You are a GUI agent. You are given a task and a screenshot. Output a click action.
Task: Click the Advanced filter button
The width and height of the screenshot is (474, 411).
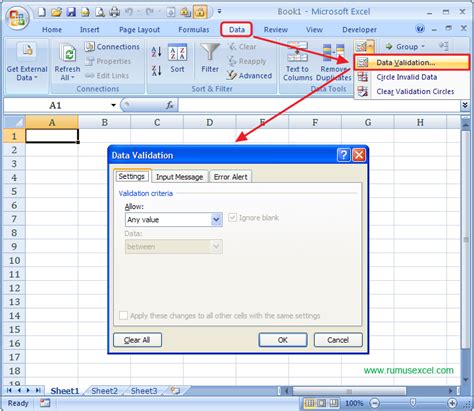(x=249, y=76)
